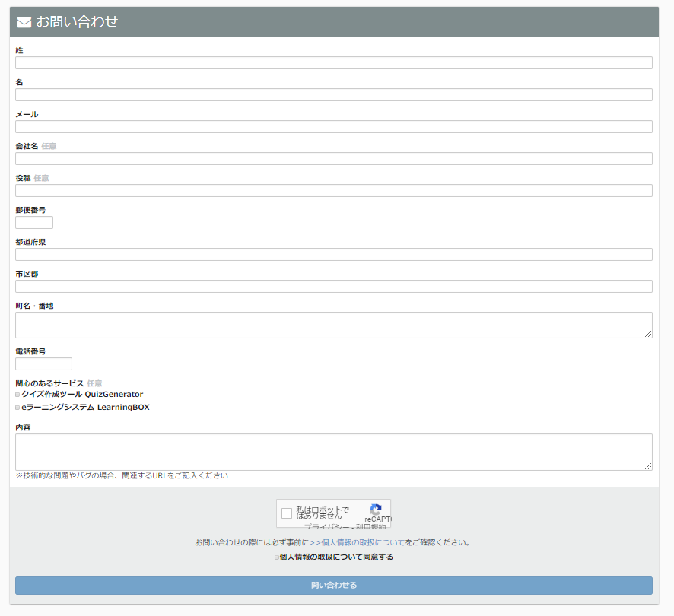674x616 pixels.
Task: Check the 私はロボットではありません reCAPTCHA box
Action: pos(287,513)
